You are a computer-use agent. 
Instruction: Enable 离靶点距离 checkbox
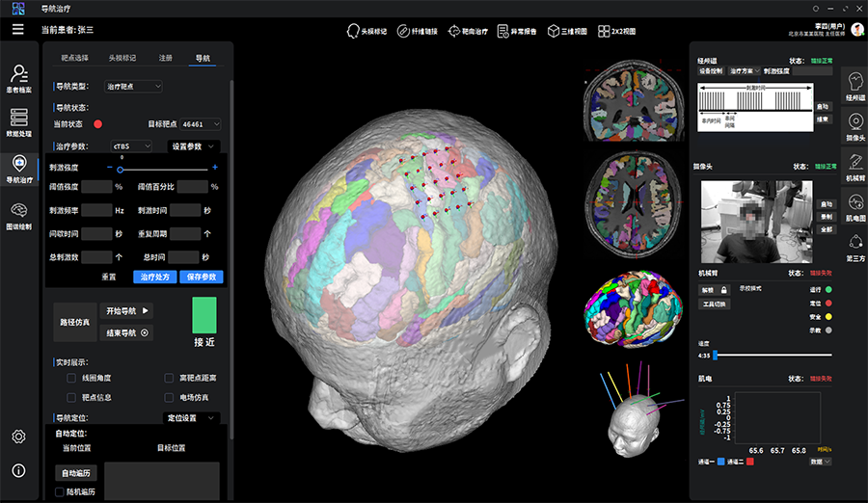(x=169, y=378)
